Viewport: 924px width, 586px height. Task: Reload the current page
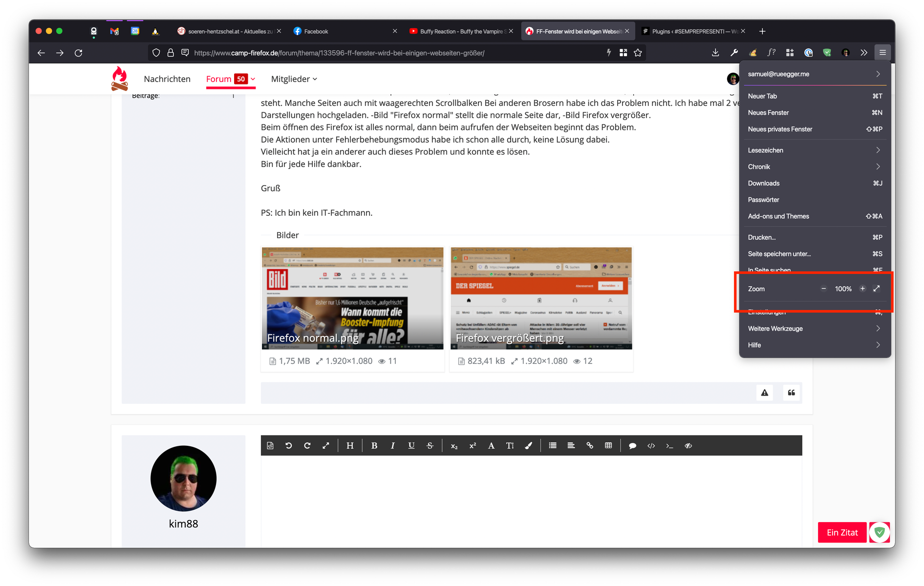(78, 53)
